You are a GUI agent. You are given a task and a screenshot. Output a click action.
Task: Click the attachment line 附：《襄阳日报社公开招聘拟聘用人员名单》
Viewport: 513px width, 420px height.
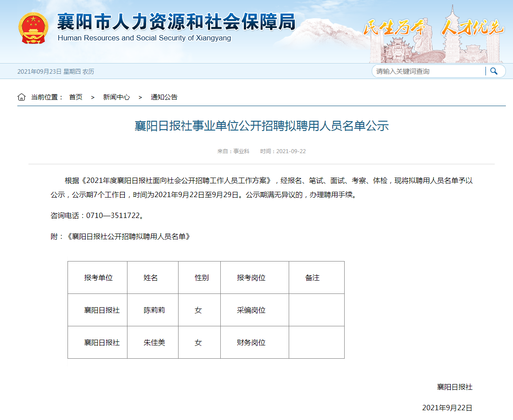pyautogui.click(x=121, y=237)
